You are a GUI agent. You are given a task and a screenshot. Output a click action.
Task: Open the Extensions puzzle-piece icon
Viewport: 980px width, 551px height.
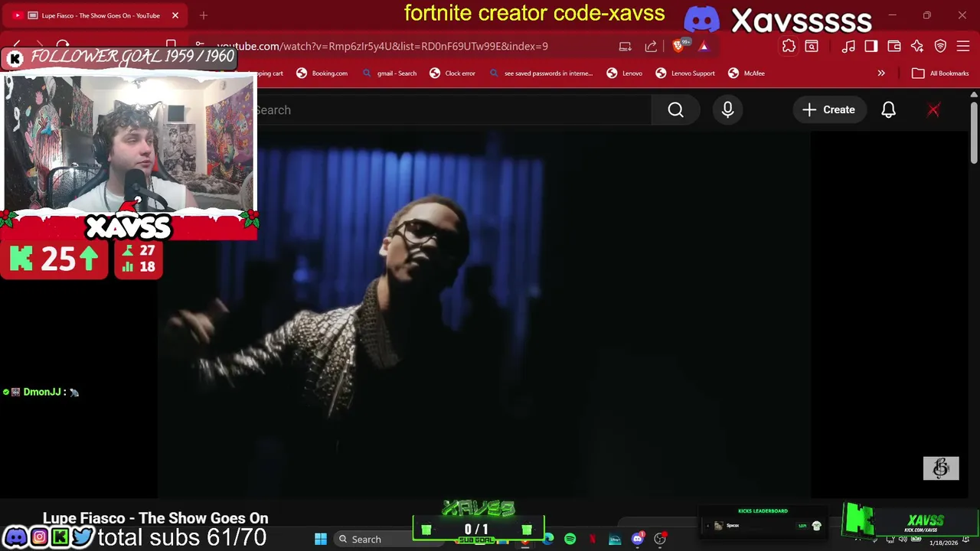click(x=789, y=46)
